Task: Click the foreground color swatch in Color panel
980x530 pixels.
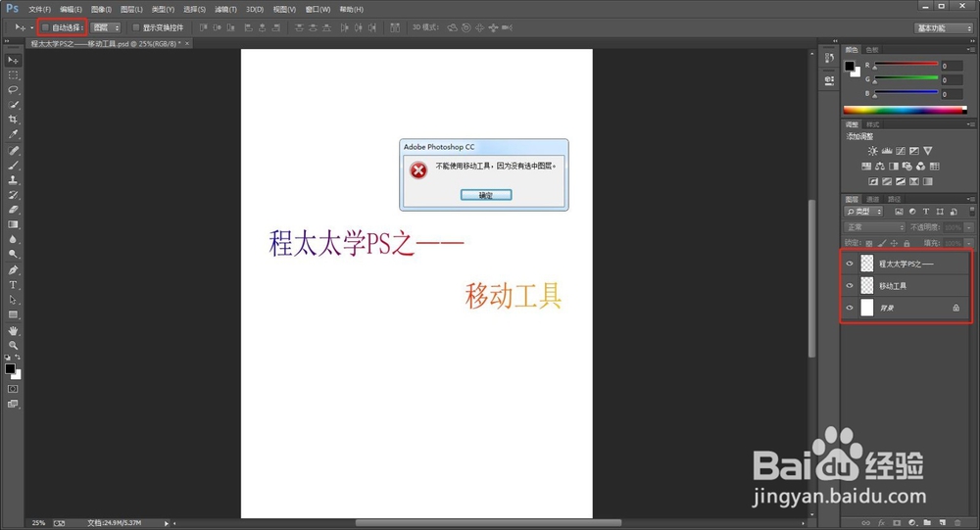Action: click(850, 67)
